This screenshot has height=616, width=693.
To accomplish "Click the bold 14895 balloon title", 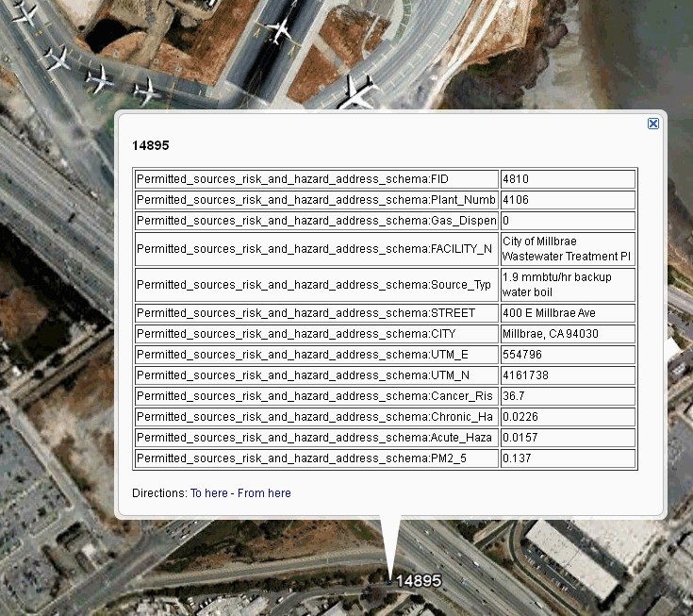I will [x=151, y=146].
